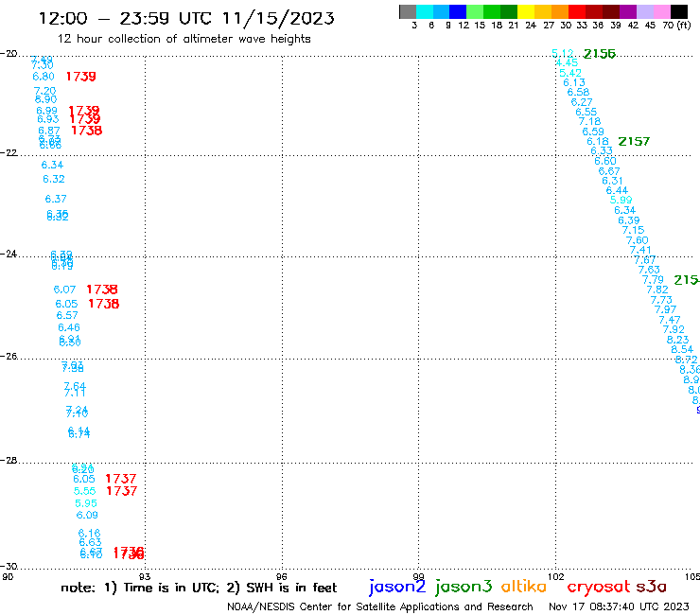
Task: Click the jason3 satellite legend label
Action: point(464,587)
